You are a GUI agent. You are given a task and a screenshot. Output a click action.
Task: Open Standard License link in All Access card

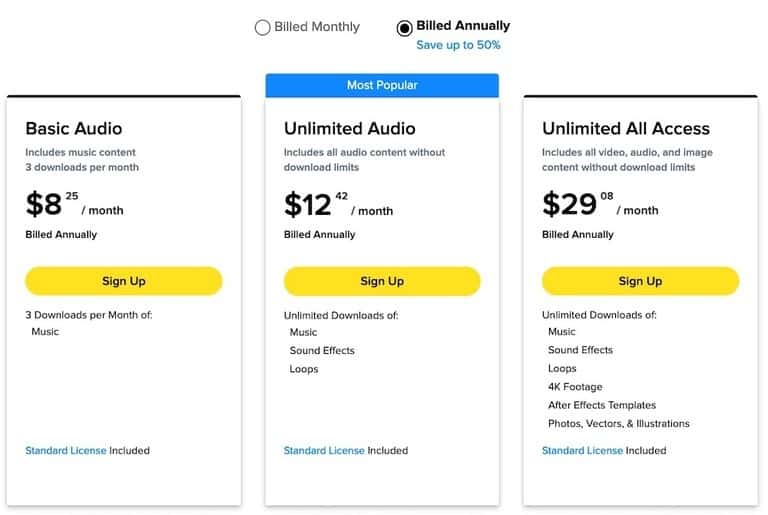pyautogui.click(x=582, y=451)
